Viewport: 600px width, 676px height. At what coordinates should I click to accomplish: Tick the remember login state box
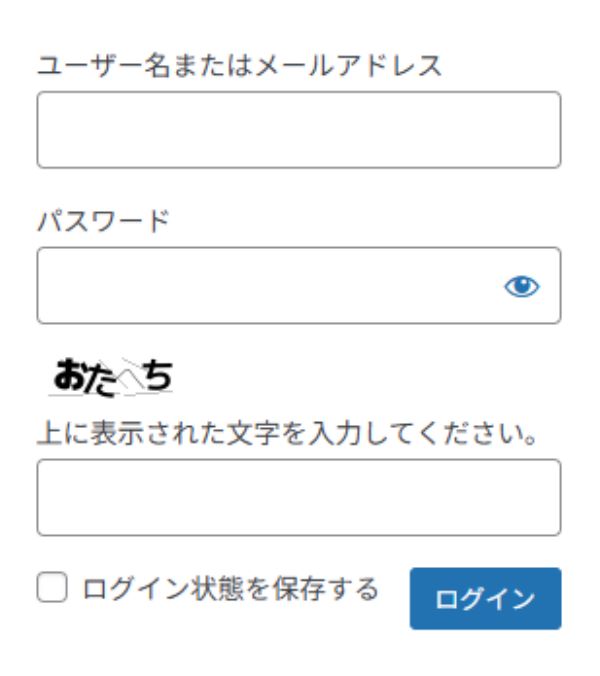tap(51, 587)
